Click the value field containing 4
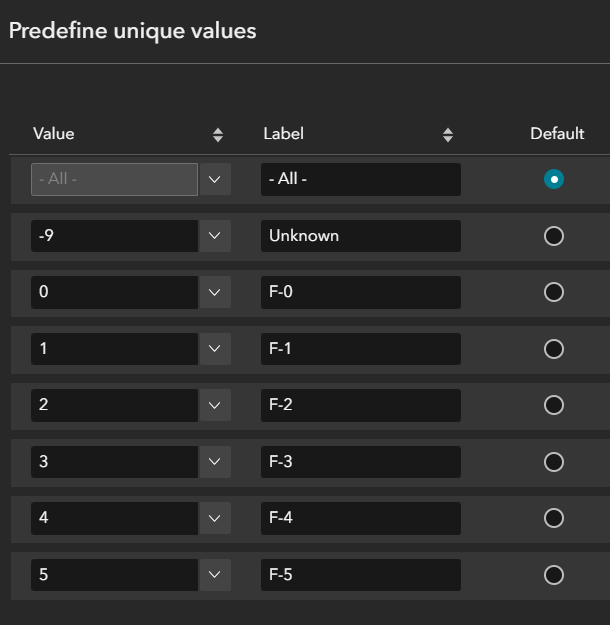This screenshot has height=625, width=610. pyautogui.click(x=114, y=518)
